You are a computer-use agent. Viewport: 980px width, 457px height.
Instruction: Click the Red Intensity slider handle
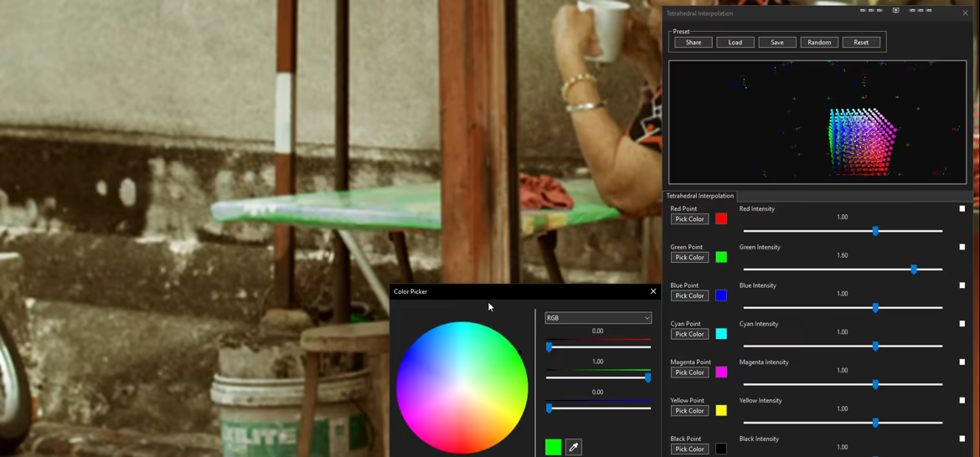875,231
